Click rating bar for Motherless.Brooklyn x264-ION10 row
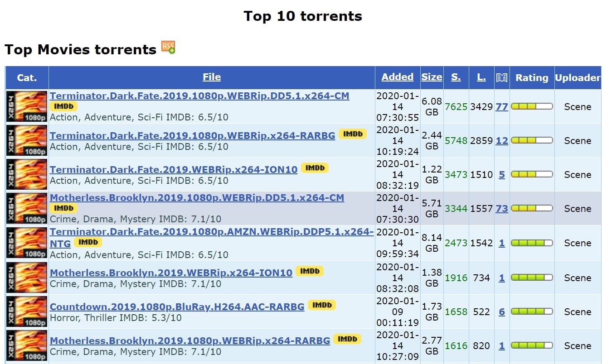 (532, 278)
